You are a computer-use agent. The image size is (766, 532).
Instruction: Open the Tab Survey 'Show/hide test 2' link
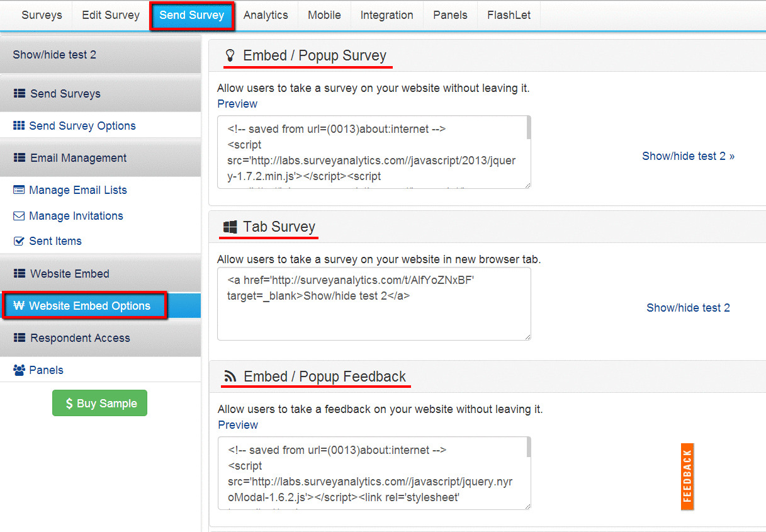(689, 308)
